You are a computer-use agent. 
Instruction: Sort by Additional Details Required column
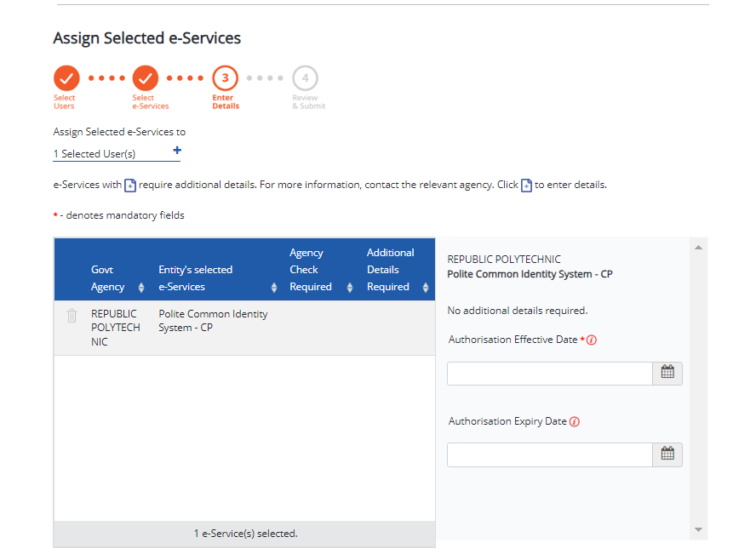click(425, 288)
